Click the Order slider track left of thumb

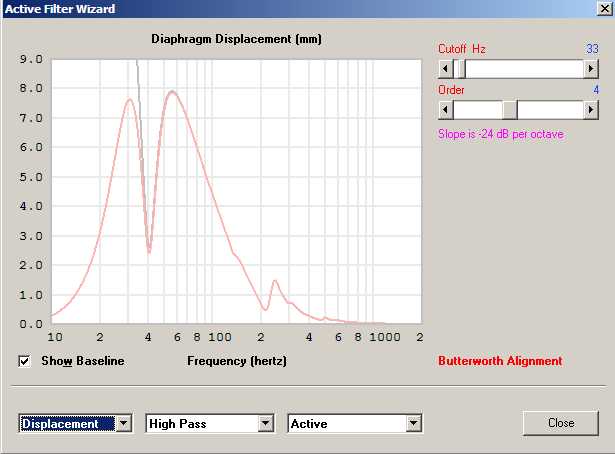click(x=478, y=110)
